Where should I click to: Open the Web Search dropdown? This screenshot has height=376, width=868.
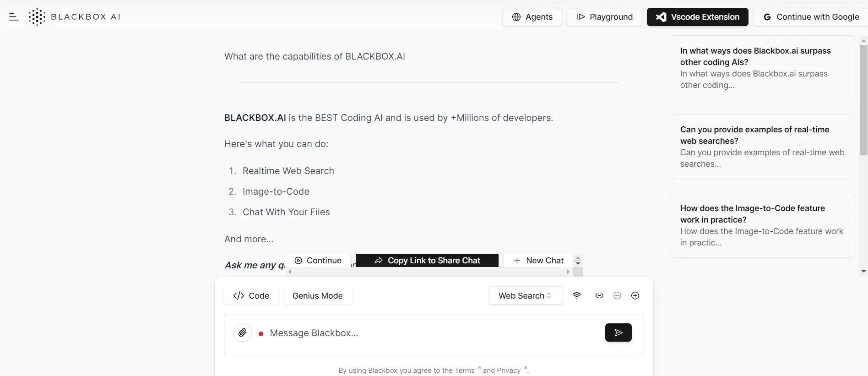[526, 295]
